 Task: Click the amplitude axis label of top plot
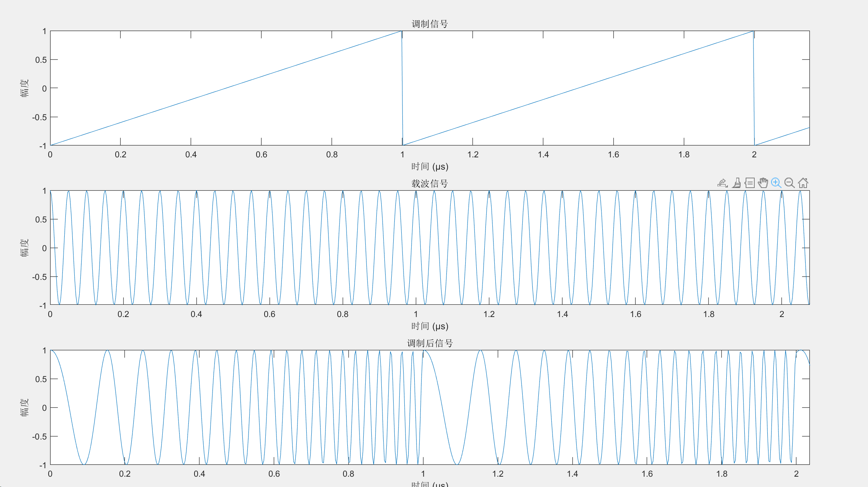25,88
